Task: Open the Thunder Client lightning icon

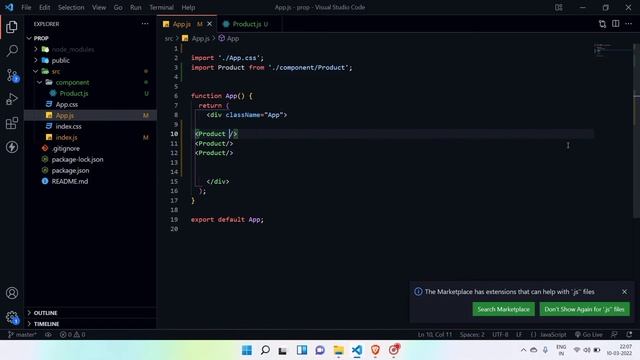Action: pos(12,147)
